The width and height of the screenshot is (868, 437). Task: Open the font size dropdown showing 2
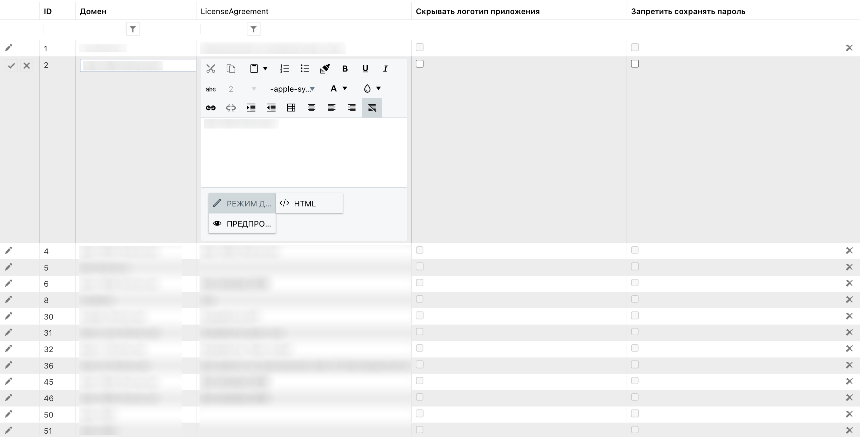coord(242,89)
